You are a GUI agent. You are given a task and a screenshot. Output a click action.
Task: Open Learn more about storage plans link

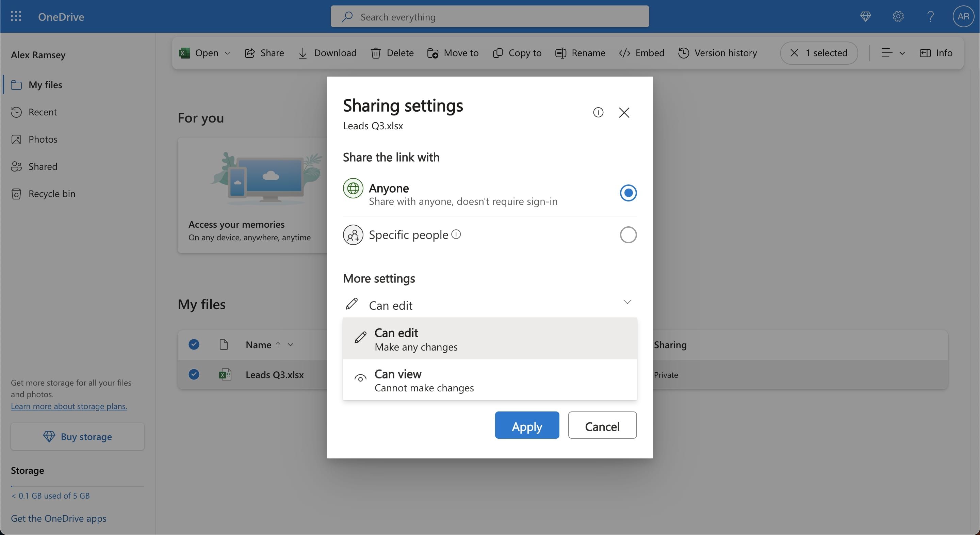click(69, 406)
